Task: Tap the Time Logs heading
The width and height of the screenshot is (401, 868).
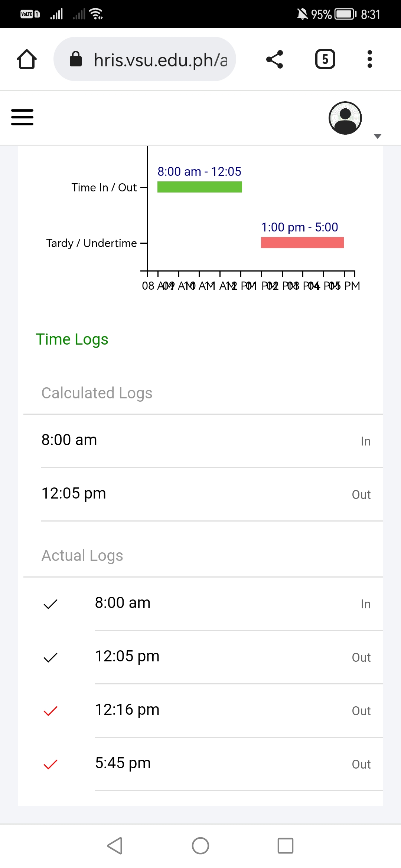Action: [72, 339]
